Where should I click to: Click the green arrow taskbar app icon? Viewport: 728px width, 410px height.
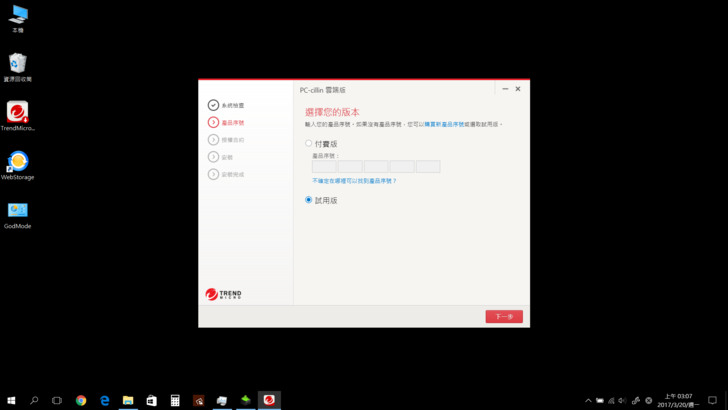(246, 400)
